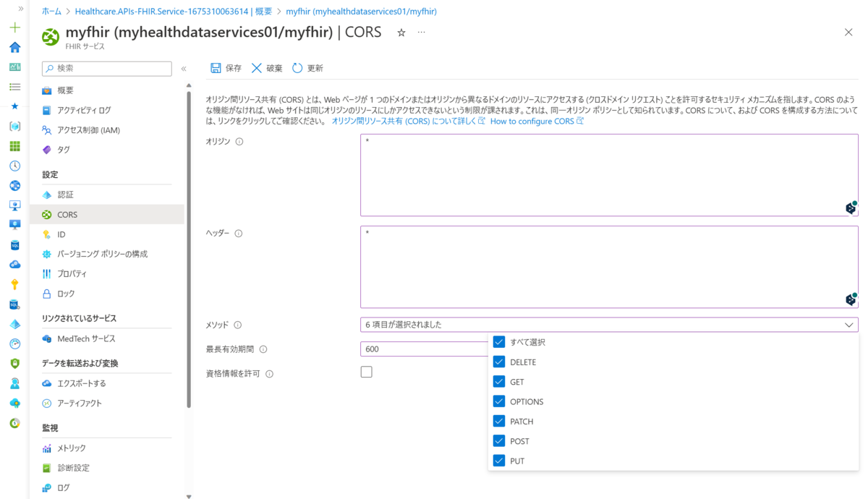The height and width of the screenshot is (499, 868).
Task: Click the resource menu vertical scrollbar
Action: [189, 249]
